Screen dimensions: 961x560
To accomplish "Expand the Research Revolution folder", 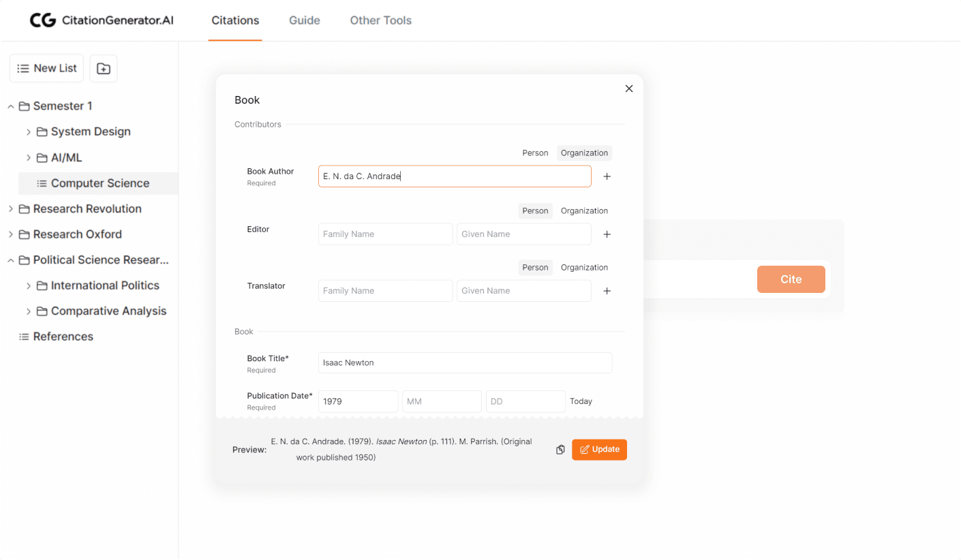I will [x=10, y=208].
